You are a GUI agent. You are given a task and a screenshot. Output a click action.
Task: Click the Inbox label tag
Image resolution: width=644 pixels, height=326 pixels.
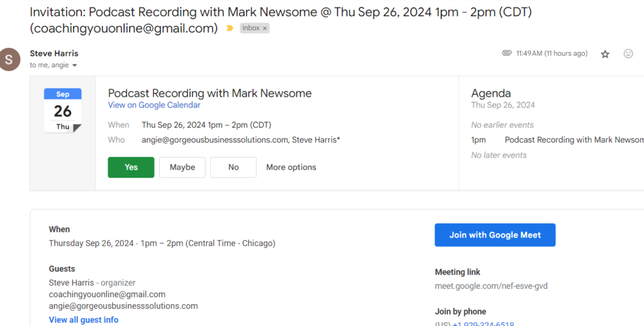coord(251,28)
